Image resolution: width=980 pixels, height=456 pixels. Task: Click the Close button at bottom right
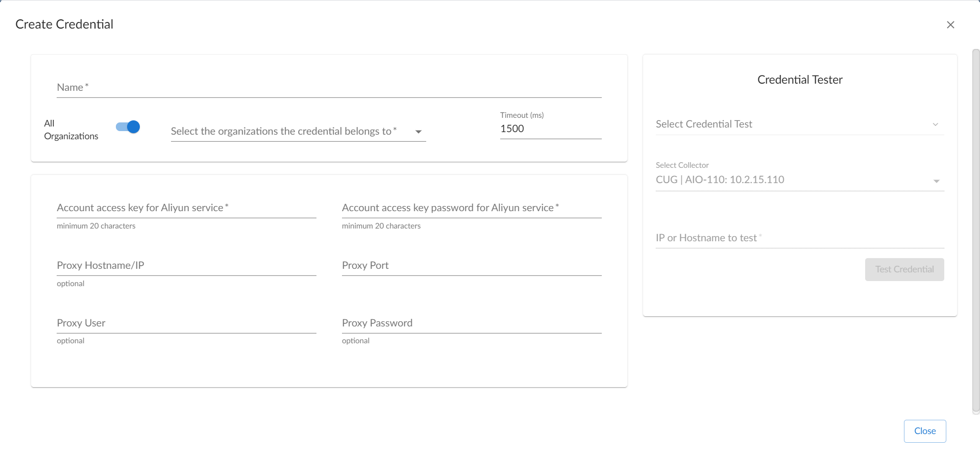(x=924, y=431)
